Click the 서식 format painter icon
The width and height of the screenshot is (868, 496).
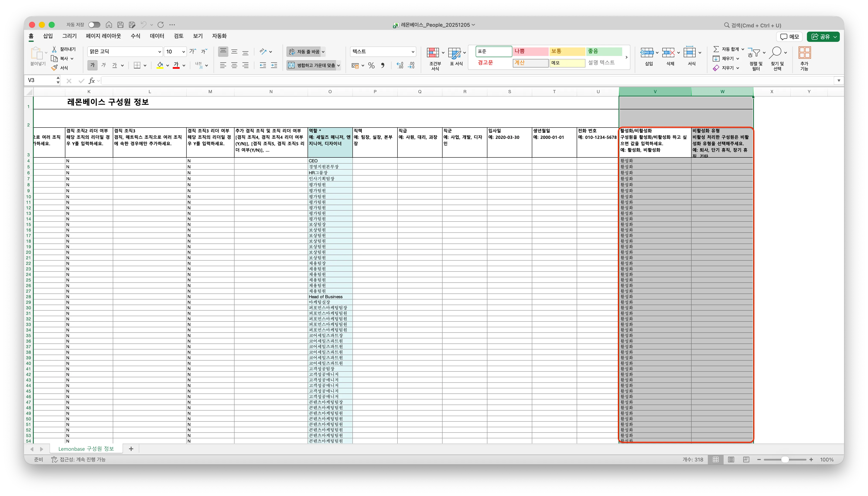54,68
